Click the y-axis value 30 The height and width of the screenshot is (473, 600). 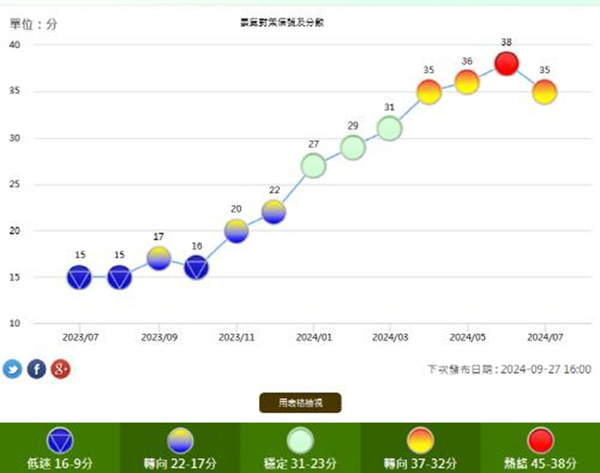[x=15, y=138]
